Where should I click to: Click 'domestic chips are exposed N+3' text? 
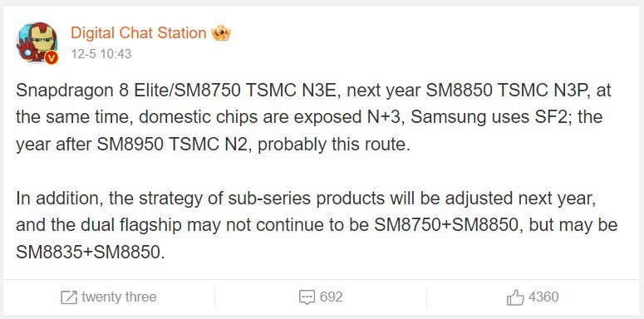(272, 117)
